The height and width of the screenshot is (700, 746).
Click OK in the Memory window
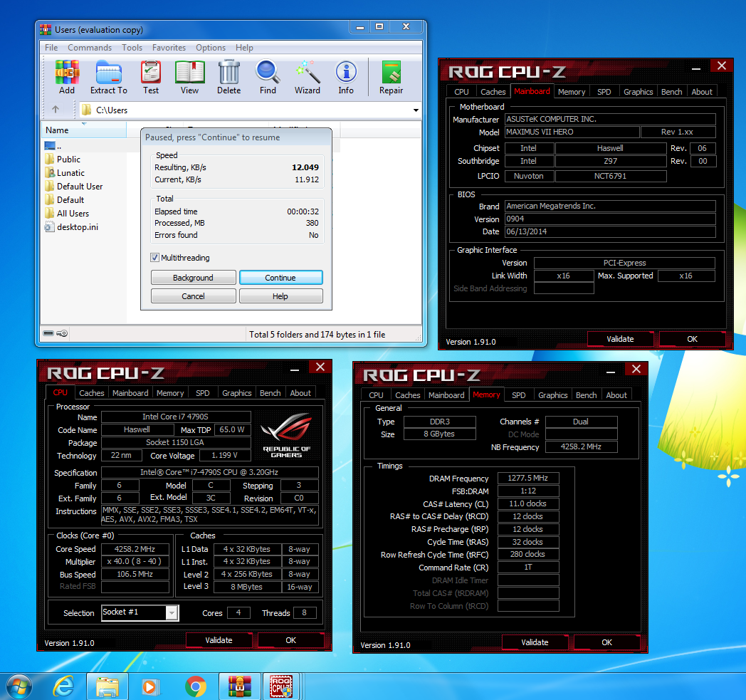[606, 642]
